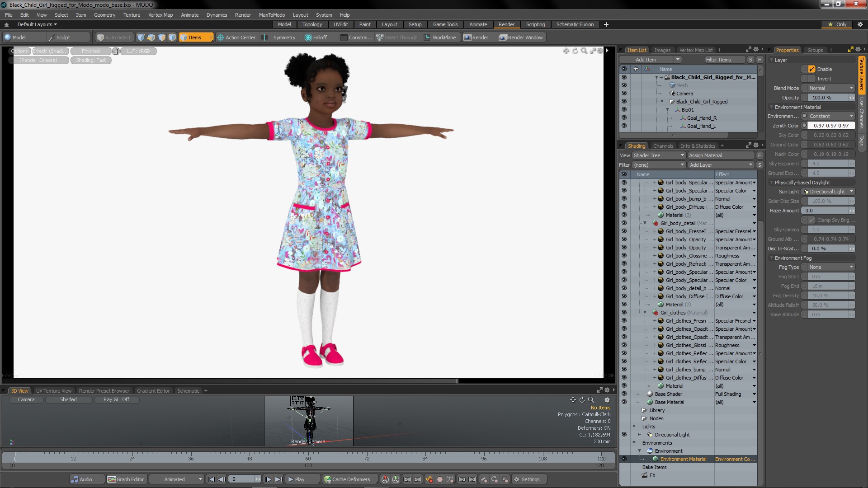Viewport: 868px width, 488px height.
Task: Toggle visibility of Base Shader
Action: pyautogui.click(x=624, y=394)
